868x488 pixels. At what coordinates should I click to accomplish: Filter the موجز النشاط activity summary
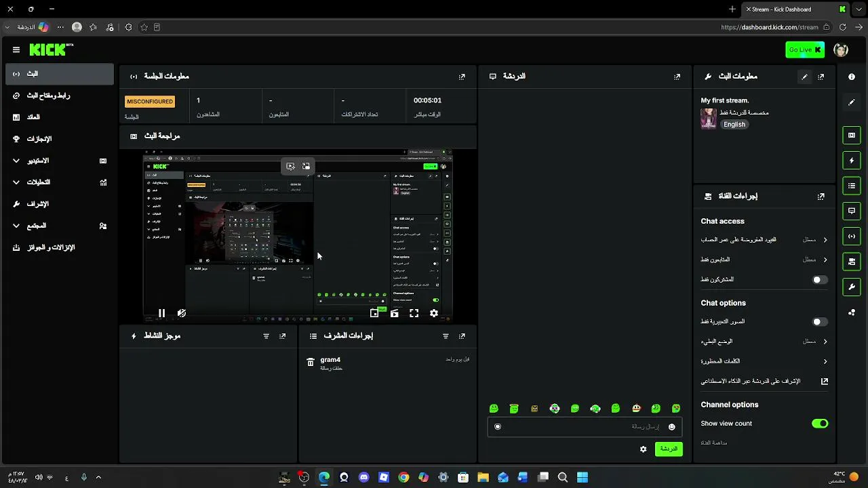point(266,336)
